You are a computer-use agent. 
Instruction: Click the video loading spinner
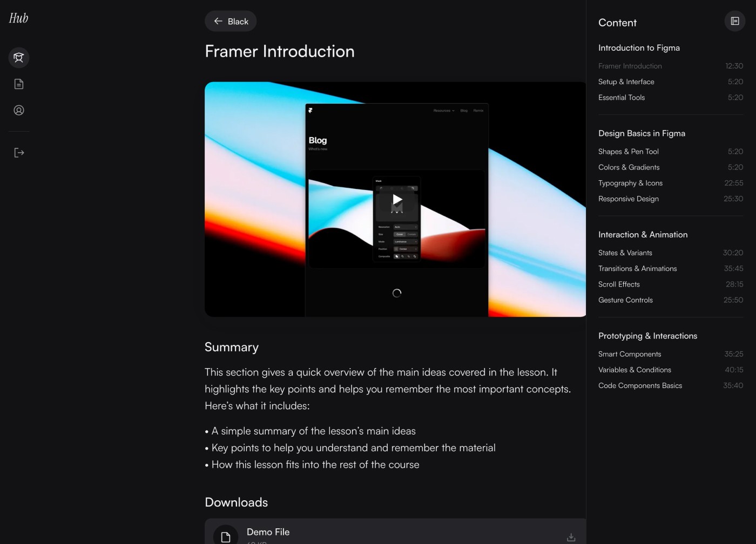point(397,293)
